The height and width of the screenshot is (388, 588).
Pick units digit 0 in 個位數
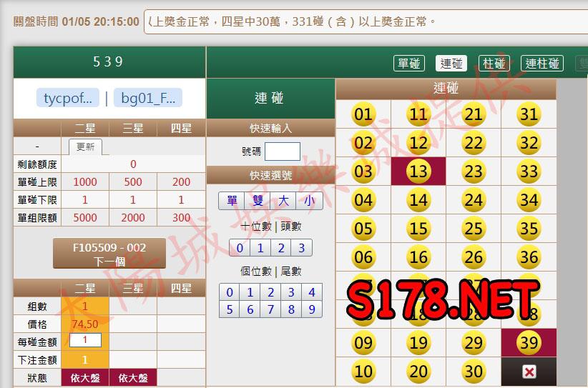(230, 292)
